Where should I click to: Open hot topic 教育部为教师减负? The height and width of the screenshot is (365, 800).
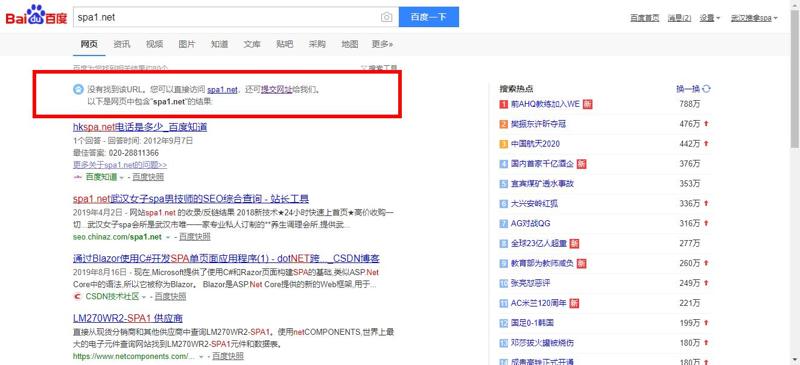point(542,263)
